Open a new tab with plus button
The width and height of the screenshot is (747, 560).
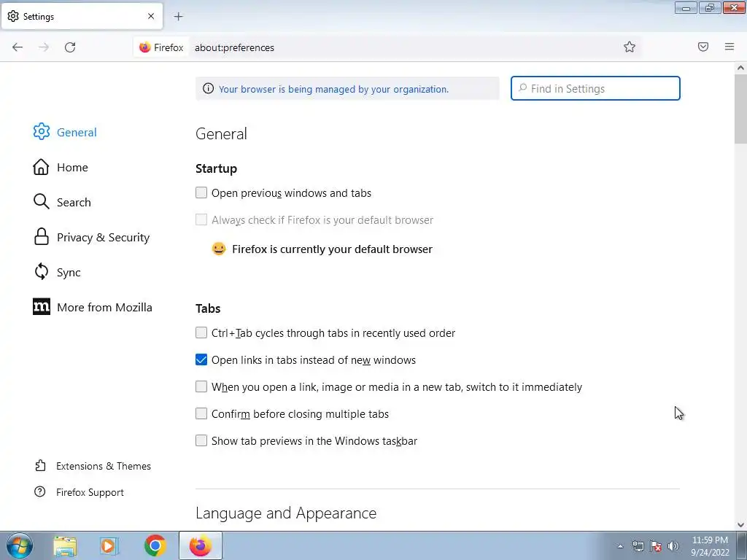tap(178, 17)
